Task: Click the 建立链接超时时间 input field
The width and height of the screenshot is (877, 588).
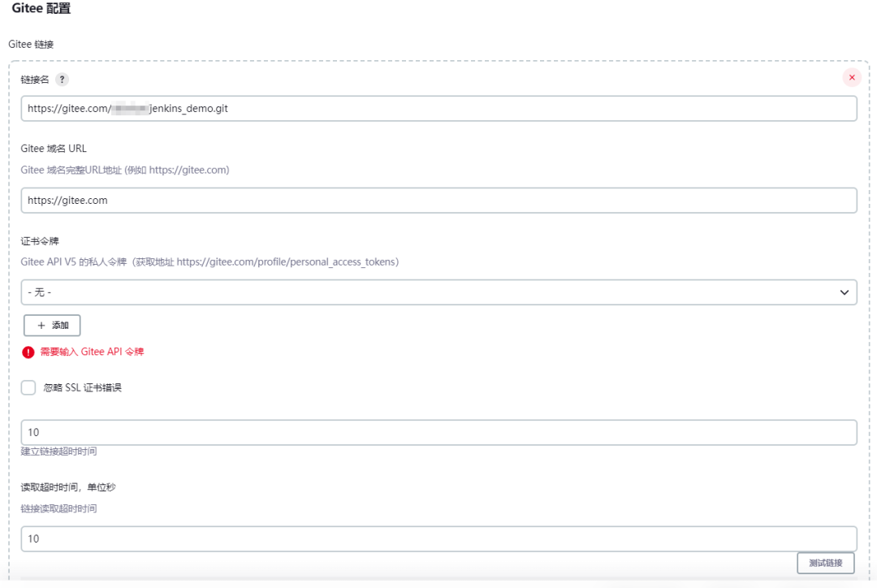Action: [x=438, y=432]
